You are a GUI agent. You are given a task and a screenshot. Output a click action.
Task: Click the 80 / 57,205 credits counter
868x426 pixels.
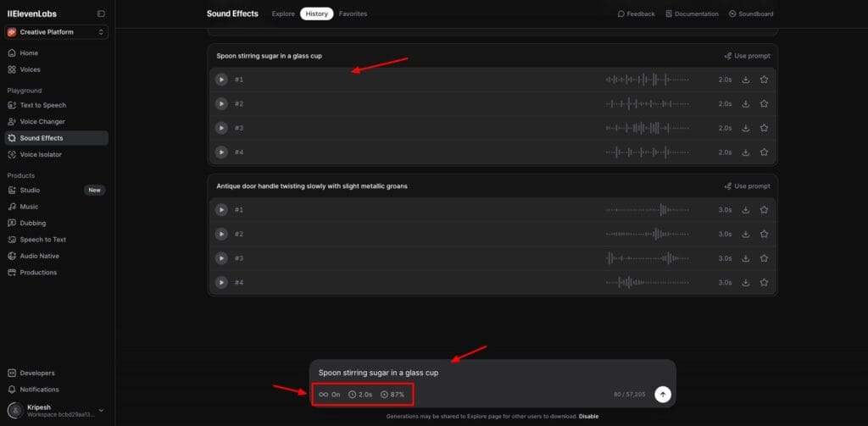(x=630, y=395)
